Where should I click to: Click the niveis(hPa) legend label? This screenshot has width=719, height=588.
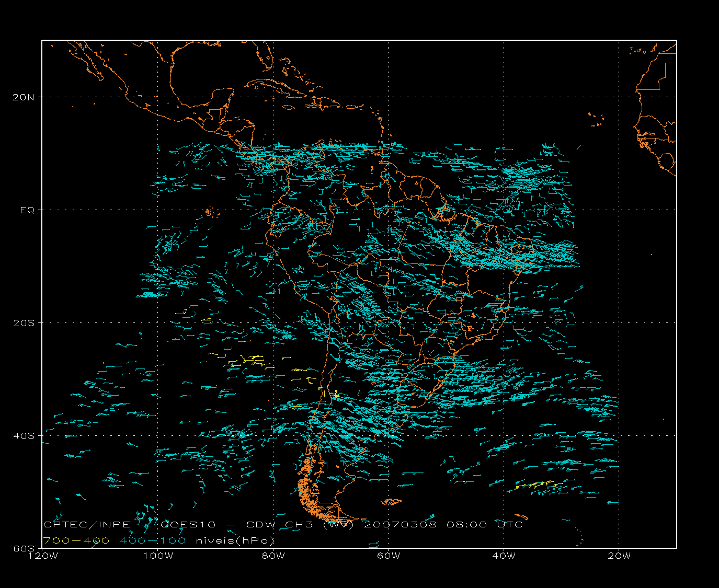(235, 540)
